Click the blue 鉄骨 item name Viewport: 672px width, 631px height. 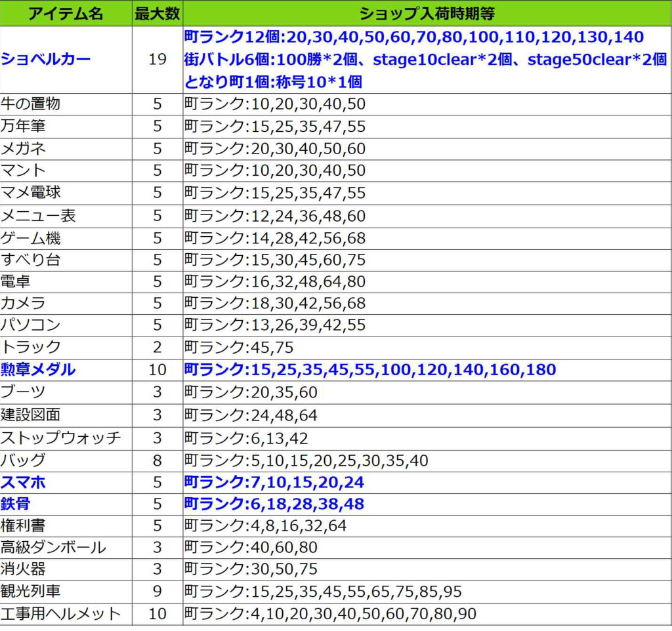pyautogui.click(x=16, y=504)
